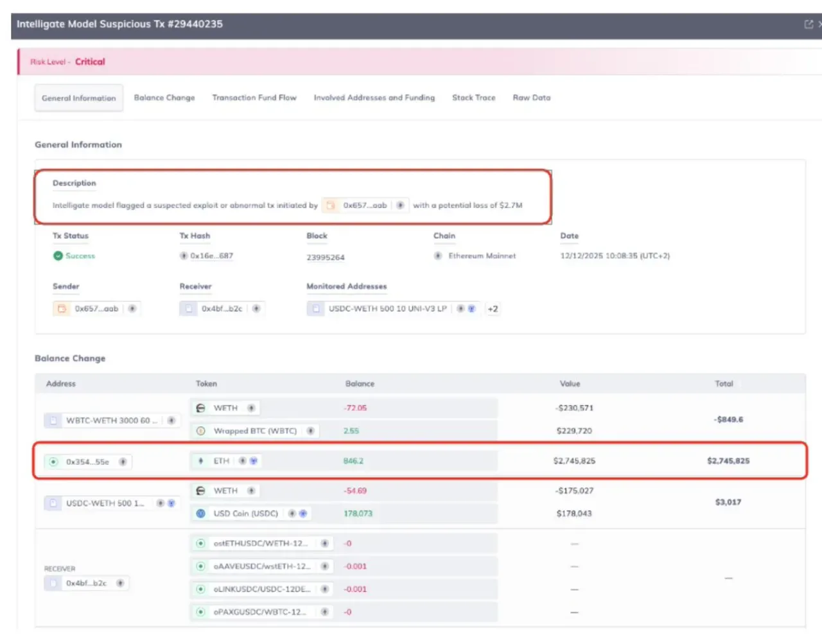Screen dimensions: 822x644
Task: Click the Tx Hash 0x16e...687
Action: point(212,256)
